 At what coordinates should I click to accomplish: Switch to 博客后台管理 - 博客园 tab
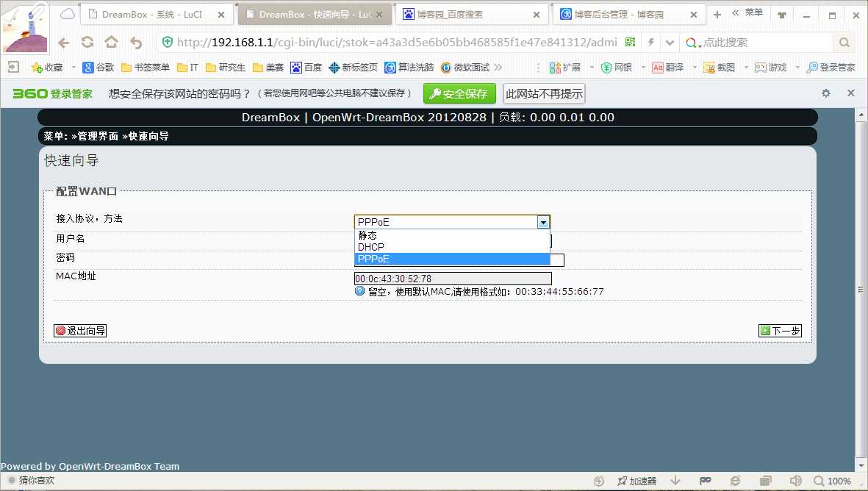[628, 15]
